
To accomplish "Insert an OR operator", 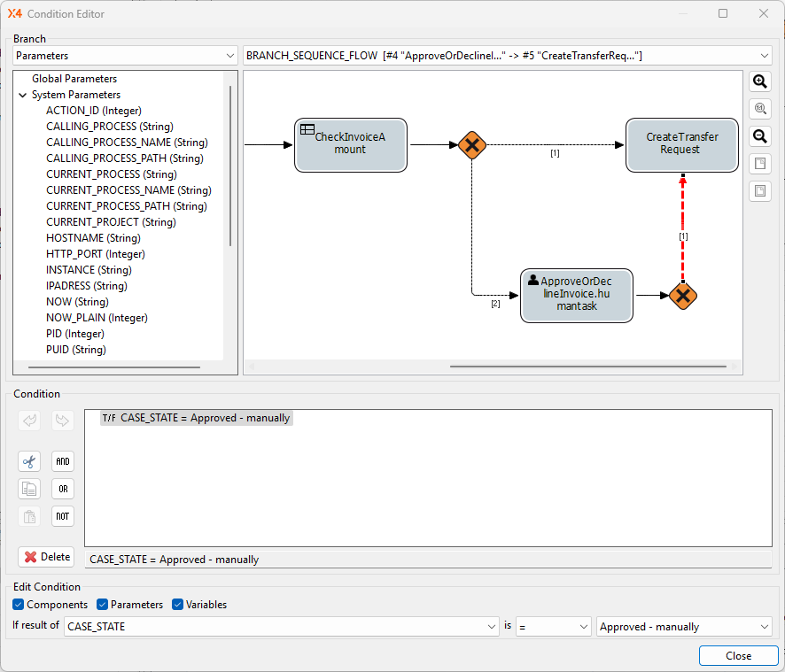I will click(62, 489).
